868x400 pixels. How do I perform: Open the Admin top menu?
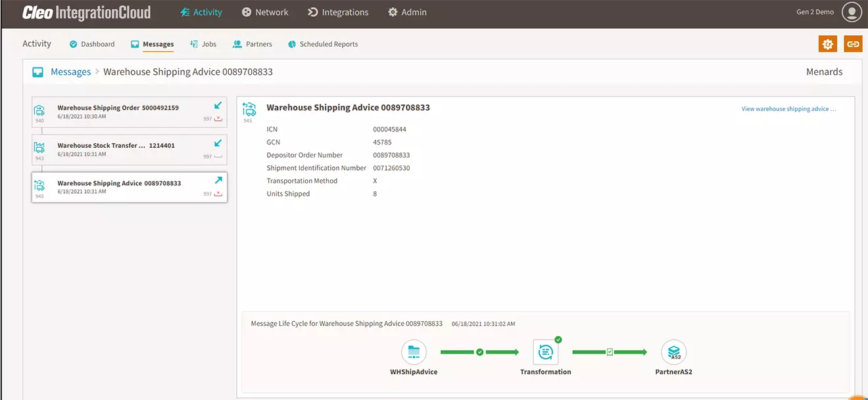(x=407, y=12)
